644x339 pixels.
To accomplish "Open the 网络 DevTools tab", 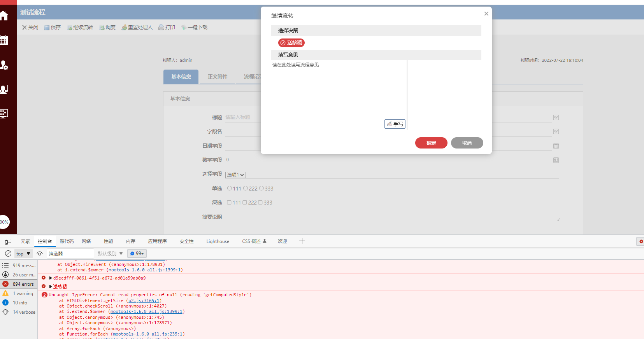I will 86,241.
